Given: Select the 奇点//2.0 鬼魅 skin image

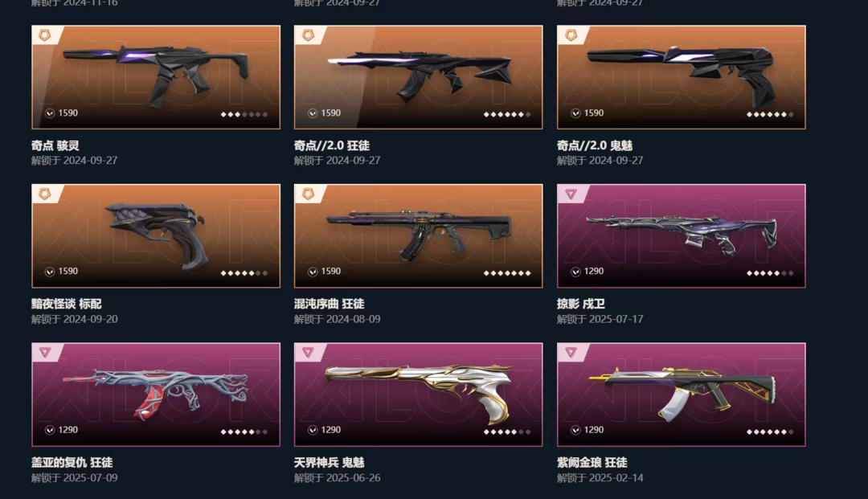Looking at the screenshot, I should point(681,77).
